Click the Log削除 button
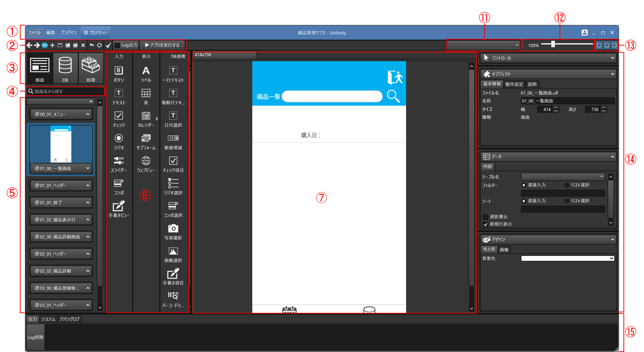Image resolution: width=644 pixels, height=352 pixels. (35, 337)
